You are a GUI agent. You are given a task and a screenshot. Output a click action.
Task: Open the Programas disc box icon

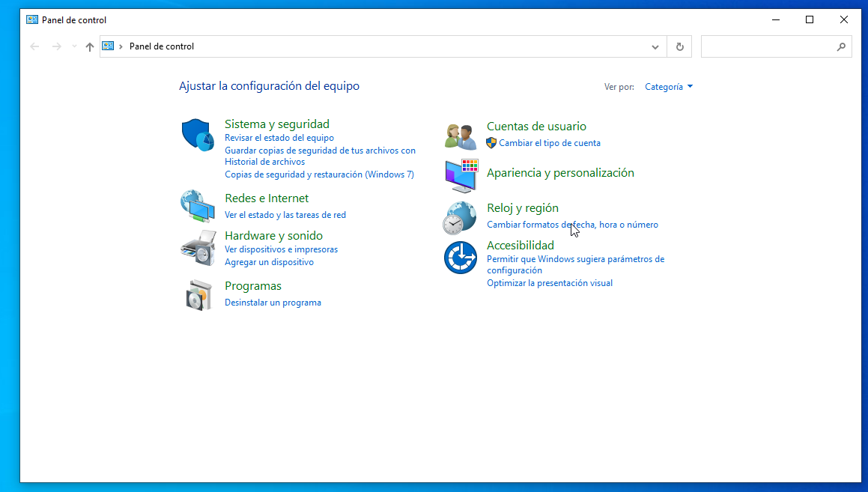(x=198, y=295)
